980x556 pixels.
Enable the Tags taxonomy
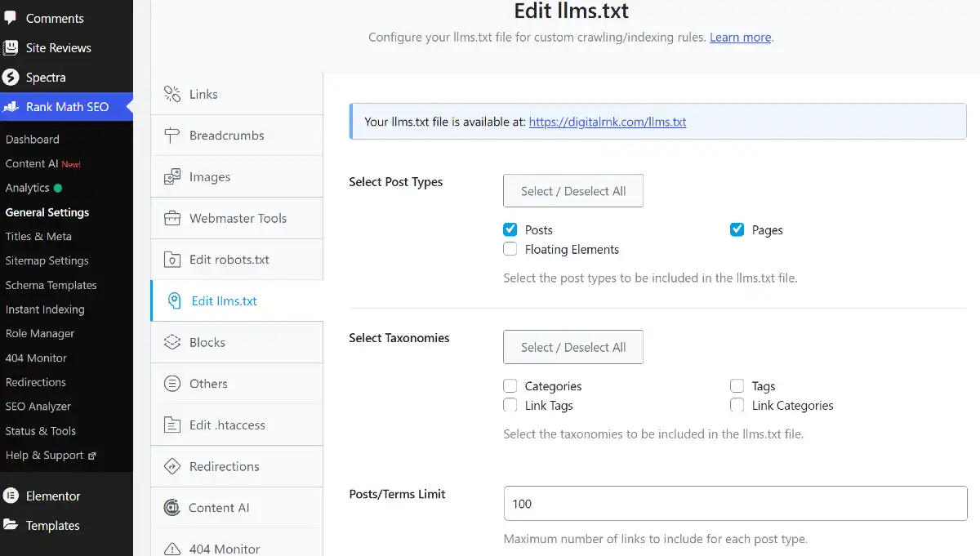(737, 385)
